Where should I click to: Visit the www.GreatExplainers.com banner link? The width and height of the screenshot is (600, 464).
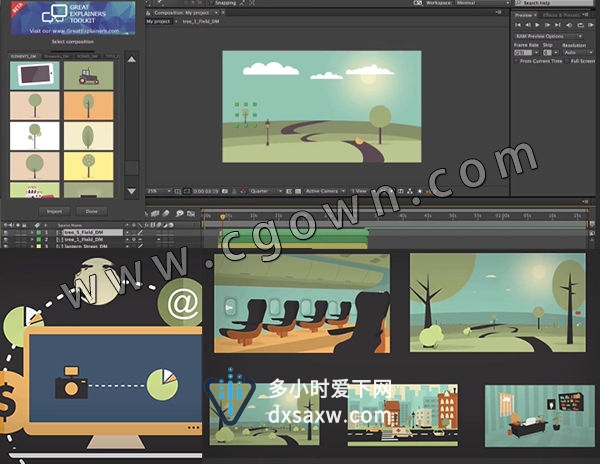74,31
